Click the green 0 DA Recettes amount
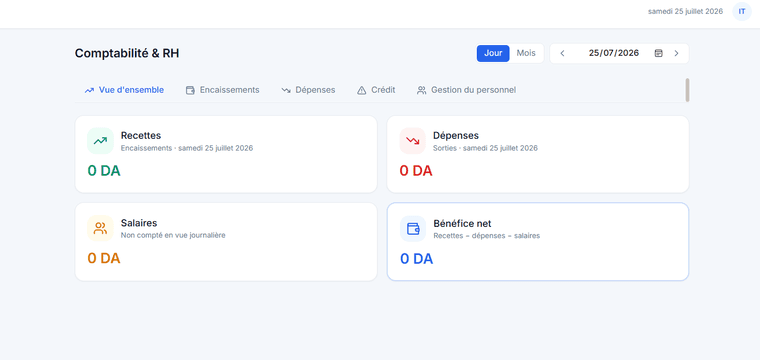 pos(104,171)
